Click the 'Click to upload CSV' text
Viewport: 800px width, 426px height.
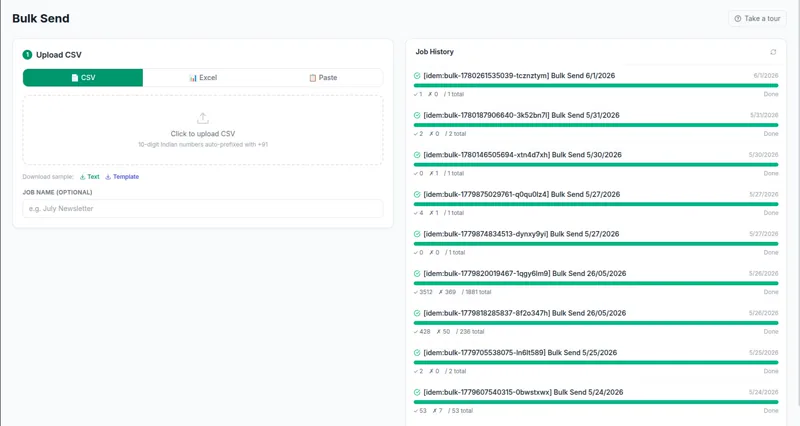(x=203, y=134)
